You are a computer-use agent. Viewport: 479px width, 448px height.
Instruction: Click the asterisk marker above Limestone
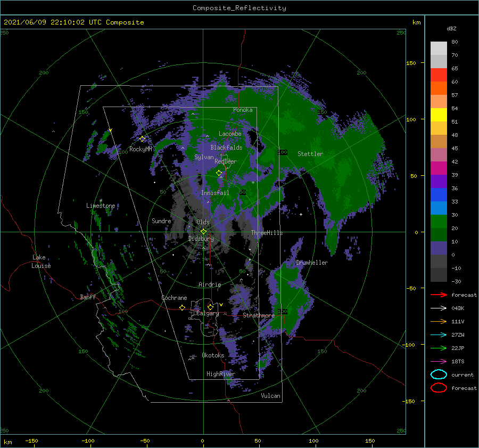[101, 201]
